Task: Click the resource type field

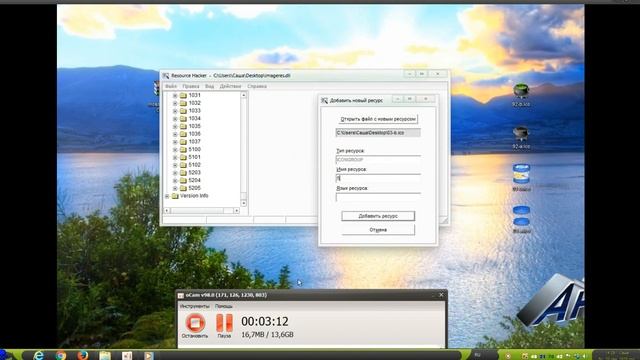Action: pos(378,160)
